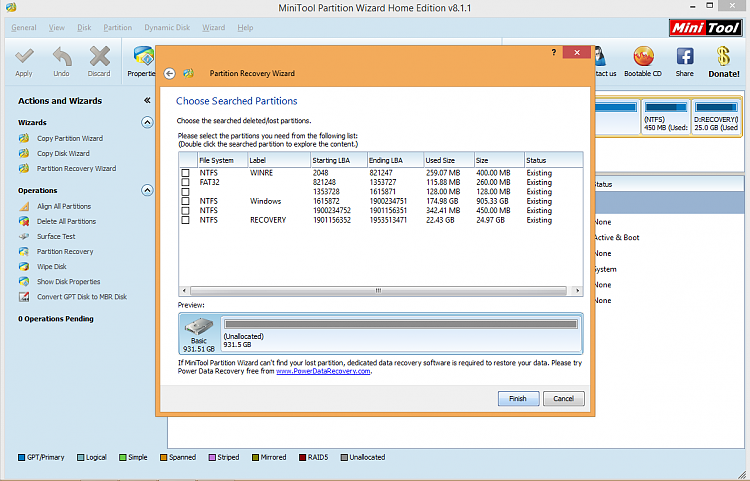Launch Copy Disk Wizard

coord(63,153)
